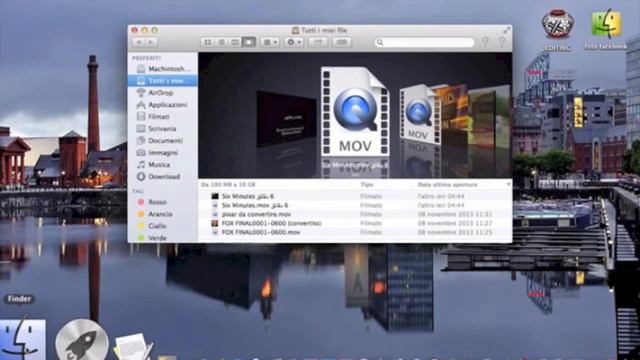Open Immagini in the sidebar
The width and height of the screenshot is (640, 360).
(x=163, y=153)
